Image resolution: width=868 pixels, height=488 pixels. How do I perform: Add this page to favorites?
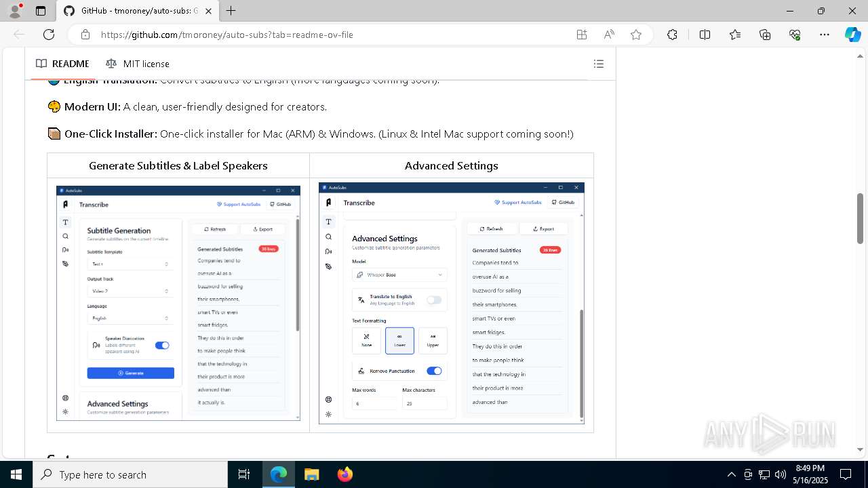(636, 35)
